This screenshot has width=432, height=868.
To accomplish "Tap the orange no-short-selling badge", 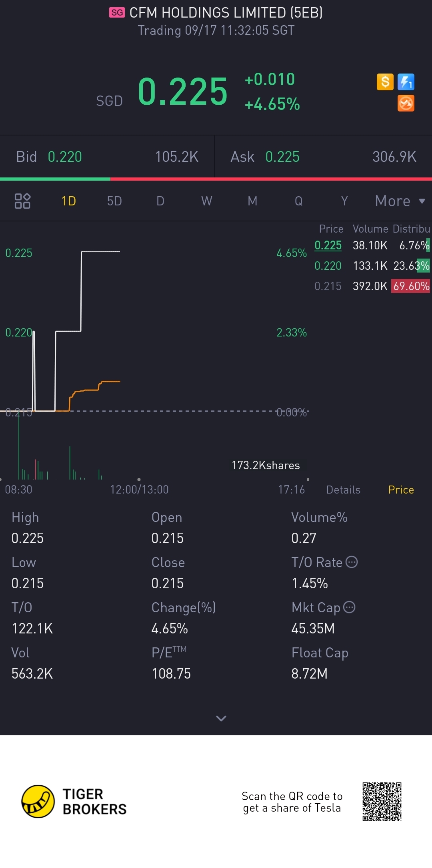I will (406, 104).
